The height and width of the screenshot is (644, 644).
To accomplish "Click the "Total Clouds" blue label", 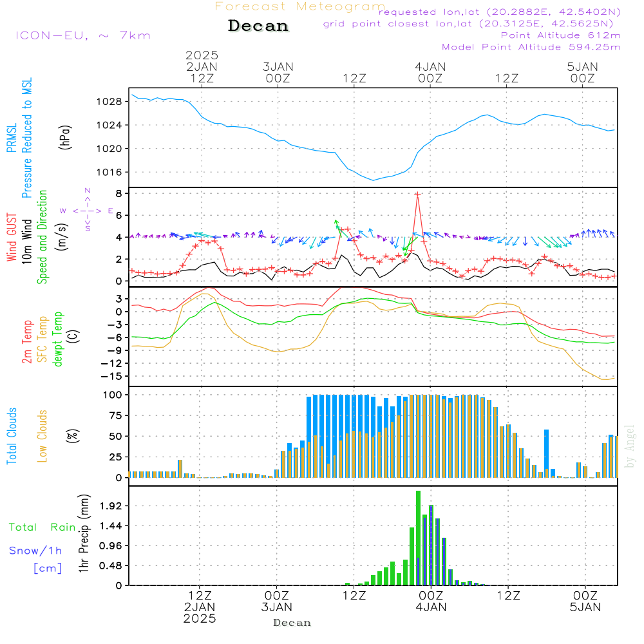I will tap(12, 436).
